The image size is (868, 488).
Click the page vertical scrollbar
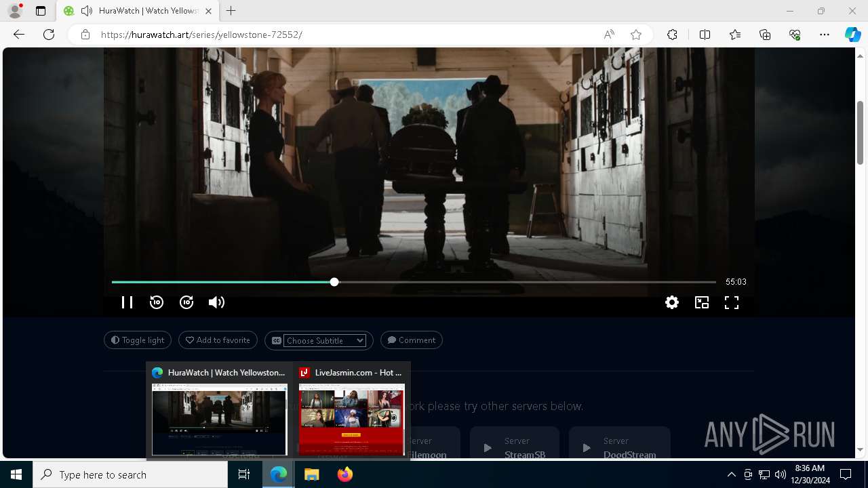861,132
